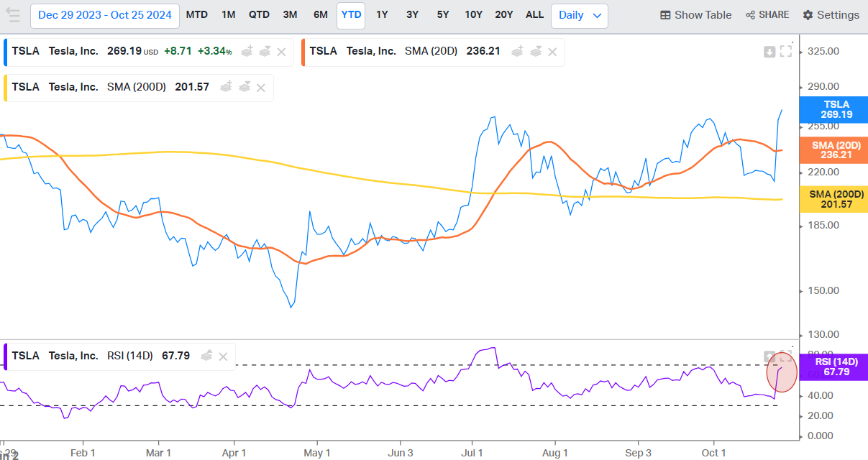Click the Oct 1 date axis label
Screen dimensions: 868x460
(x=713, y=453)
